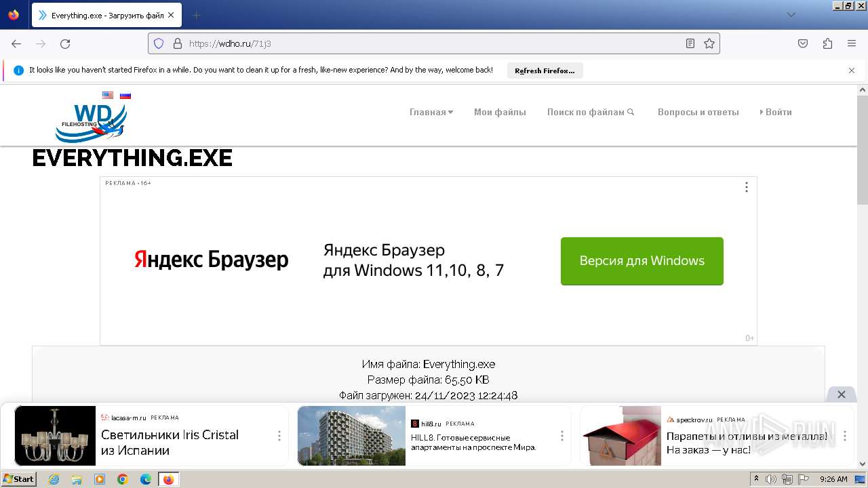Click the address bar URL field

[x=434, y=43]
